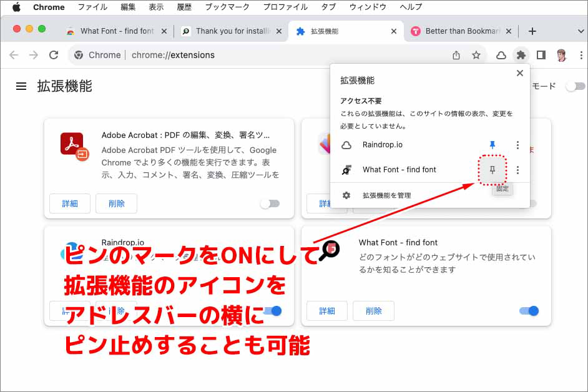Click 詳細 on the Adobe Acrobat card
The image size is (588, 392).
pyautogui.click(x=69, y=203)
